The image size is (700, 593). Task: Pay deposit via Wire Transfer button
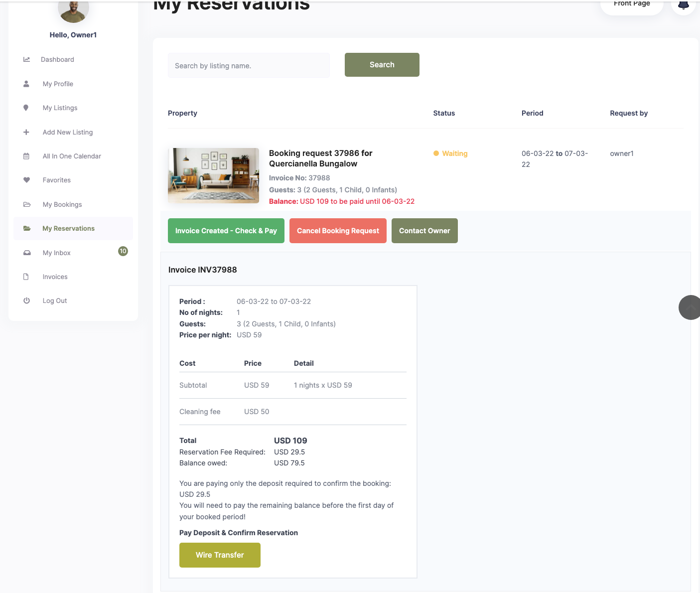click(x=220, y=555)
